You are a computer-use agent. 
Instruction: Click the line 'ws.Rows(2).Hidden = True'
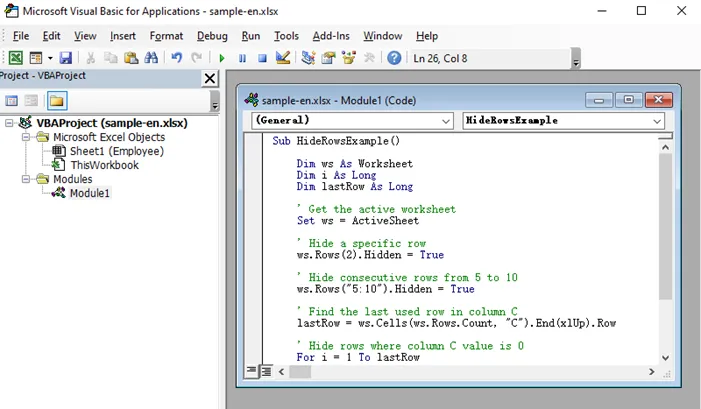pos(370,255)
